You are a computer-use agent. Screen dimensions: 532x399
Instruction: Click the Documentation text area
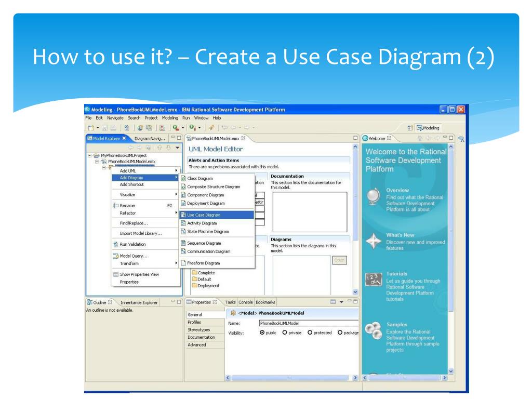pyautogui.click(x=310, y=212)
